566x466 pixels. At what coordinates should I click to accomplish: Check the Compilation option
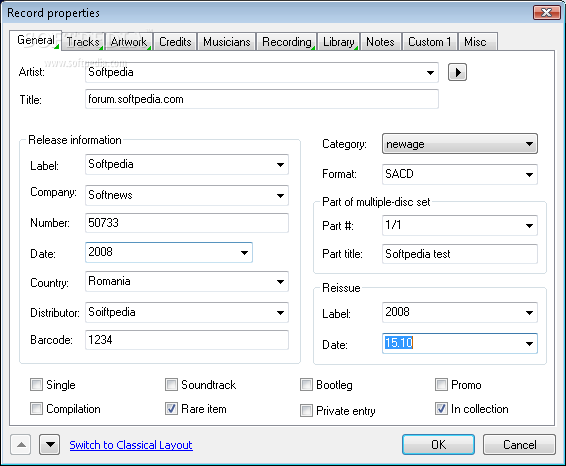coord(36,409)
